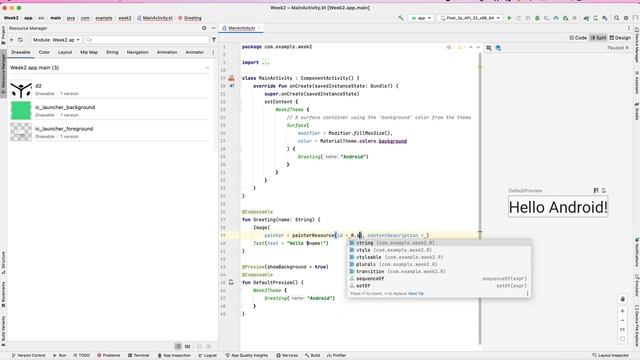Add a resource with the plus icon
The image size is (640, 360).
click(x=11, y=40)
